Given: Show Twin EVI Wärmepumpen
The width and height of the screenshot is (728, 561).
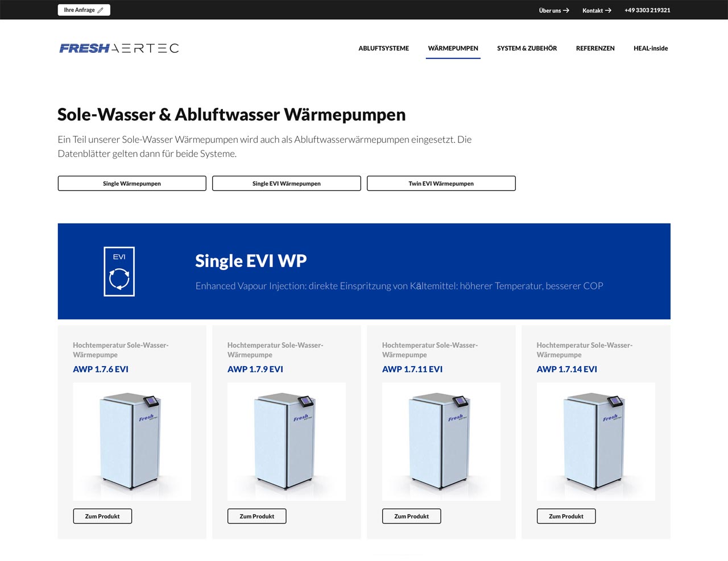Looking at the screenshot, I should click(x=441, y=184).
